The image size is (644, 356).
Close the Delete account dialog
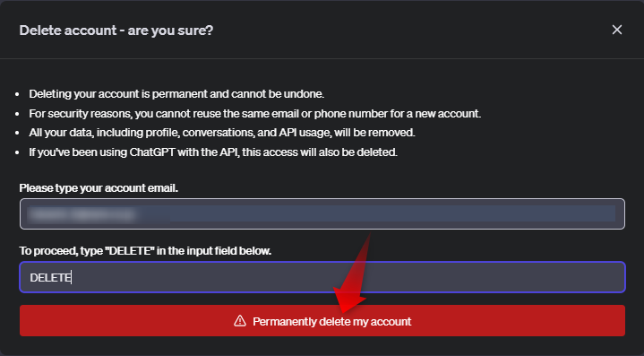tap(617, 30)
